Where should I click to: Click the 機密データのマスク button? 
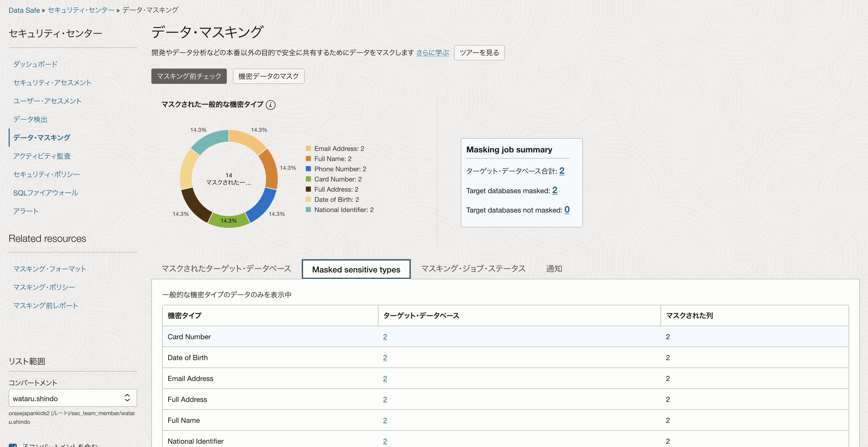[268, 76]
